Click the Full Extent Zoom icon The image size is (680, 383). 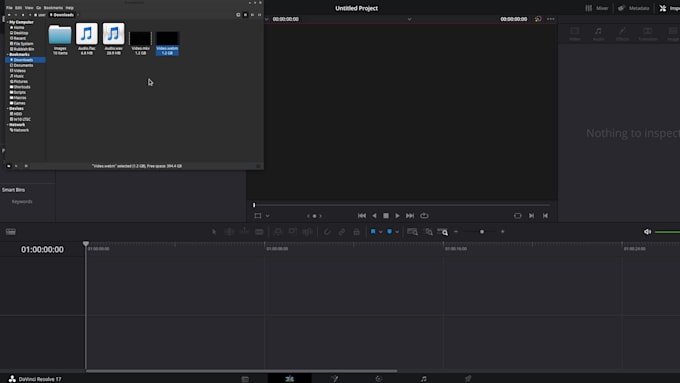412,232
